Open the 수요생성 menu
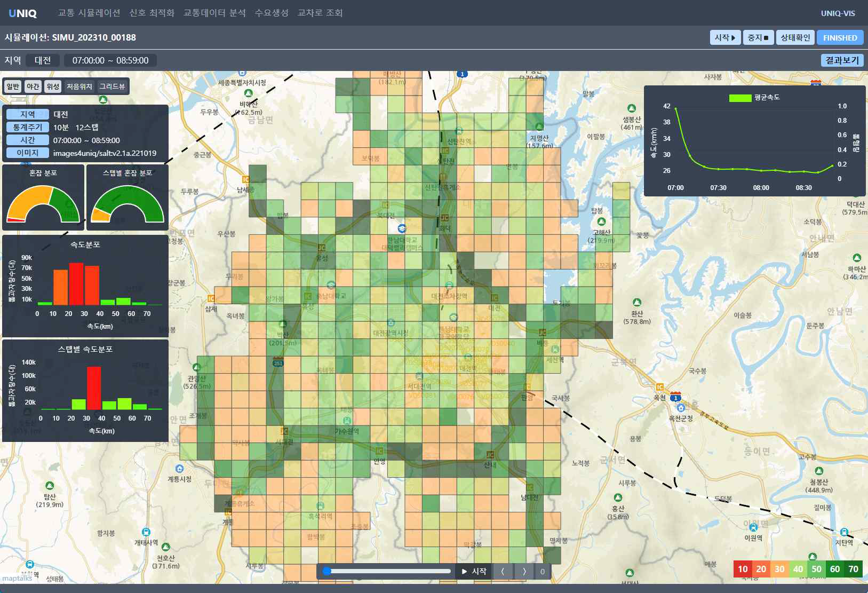Viewport: 868px width, 593px height. click(272, 13)
